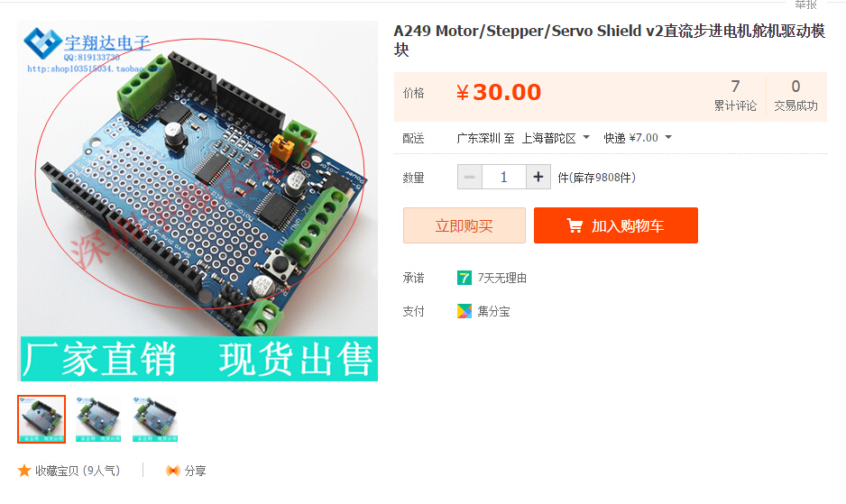Click the quantity input field

click(x=503, y=177)
